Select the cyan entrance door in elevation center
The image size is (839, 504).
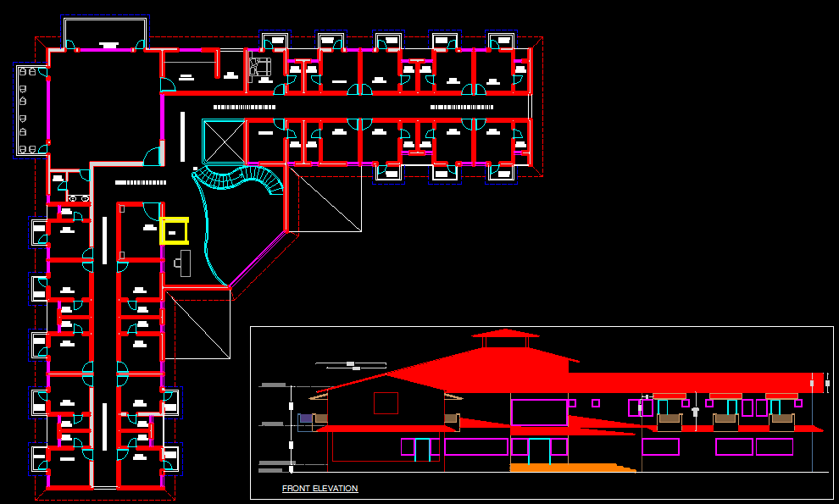[x=539, y=451]
